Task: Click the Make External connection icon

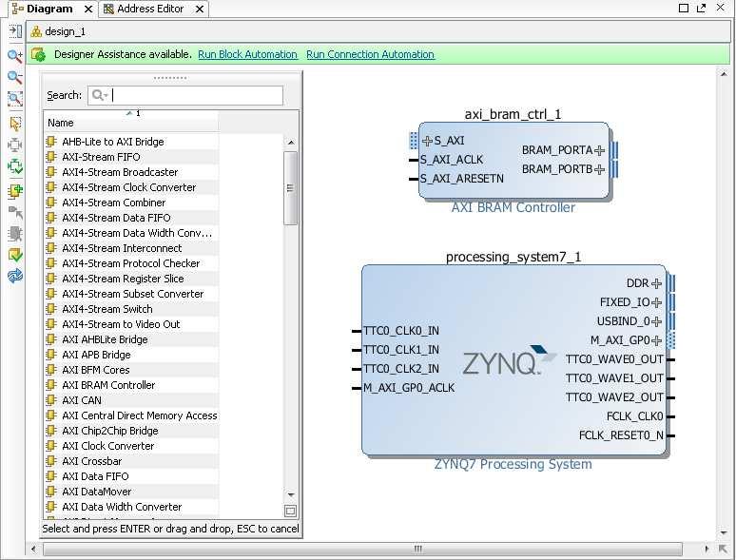Action: 15,212
